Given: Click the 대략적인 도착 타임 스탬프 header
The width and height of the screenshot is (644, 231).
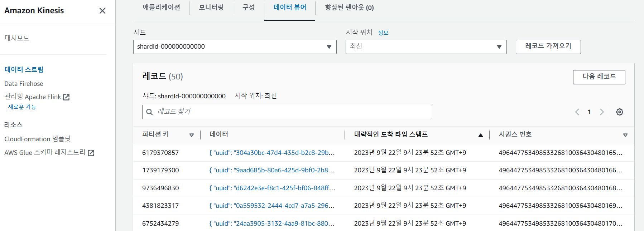Looking at the screenshot, I should (391, 134).
